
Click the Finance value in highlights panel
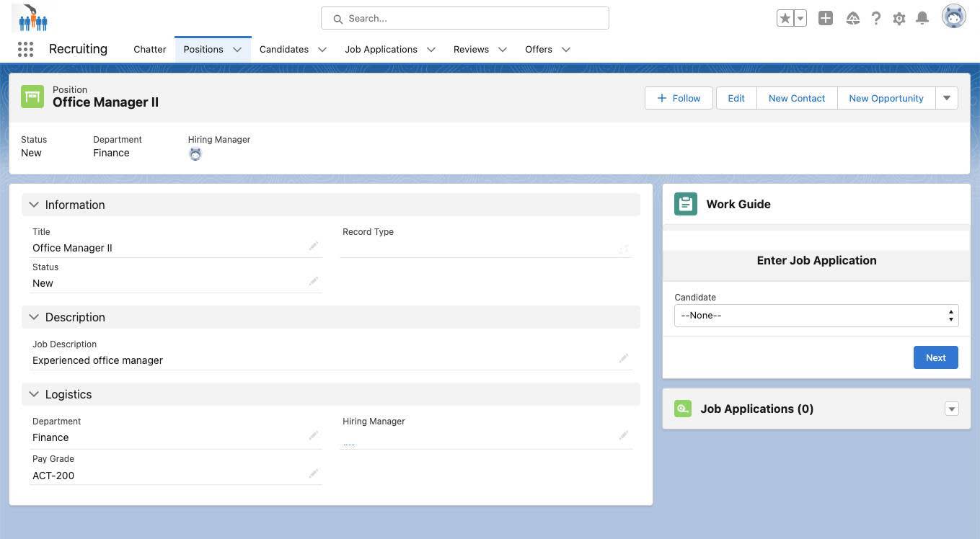[111, 153]
